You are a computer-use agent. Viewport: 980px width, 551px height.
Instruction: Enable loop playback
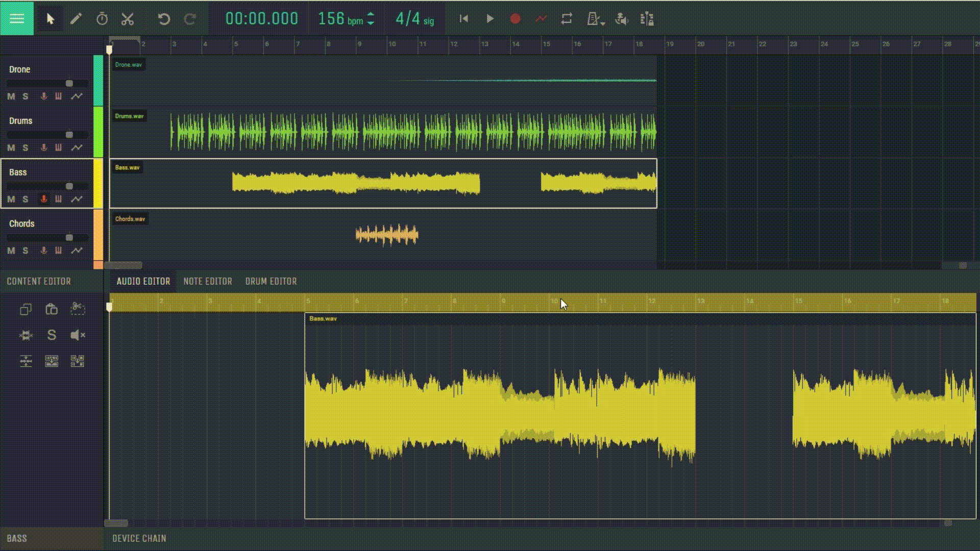pos(567,19)
